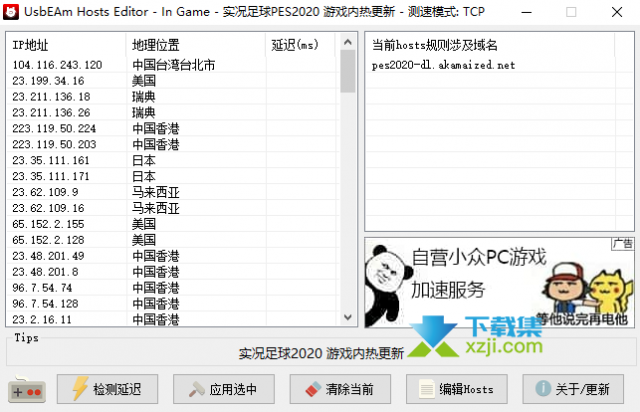Click the 当前hosts规则涉及域名 column header
This screenshot has height=412, width=640.
pyautogui.click(x=490, y=45)
